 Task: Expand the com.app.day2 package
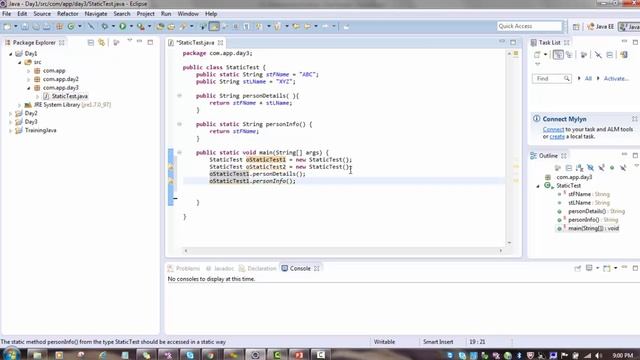[x=29, y=80]
